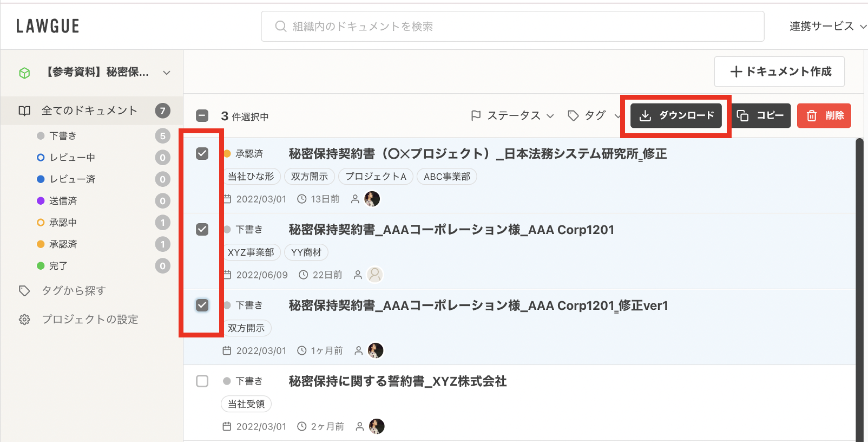This screenshot has height=442, width=868.
Task: Click the LAWGUE logo
Action: tap(48, 26)
